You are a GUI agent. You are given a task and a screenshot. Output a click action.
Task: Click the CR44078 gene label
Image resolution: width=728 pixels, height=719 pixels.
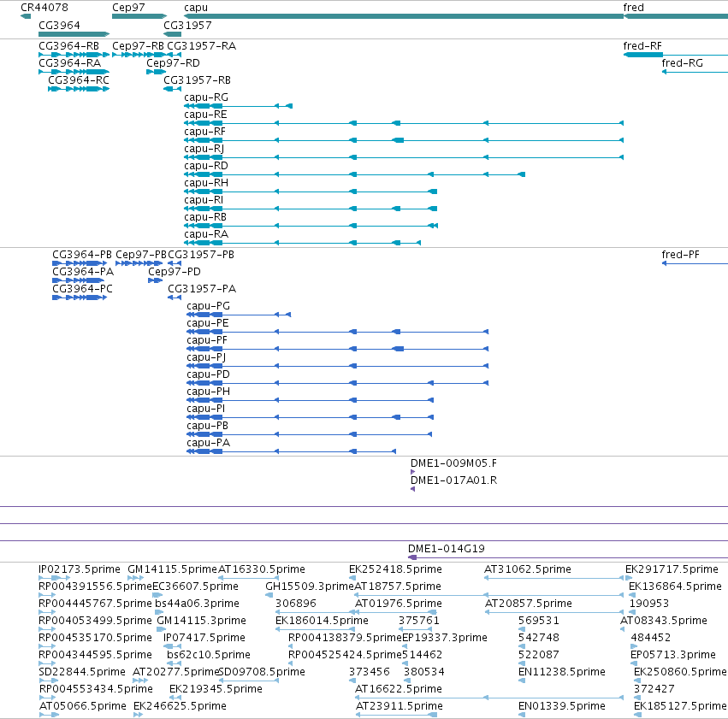click(x=44, y=8)
